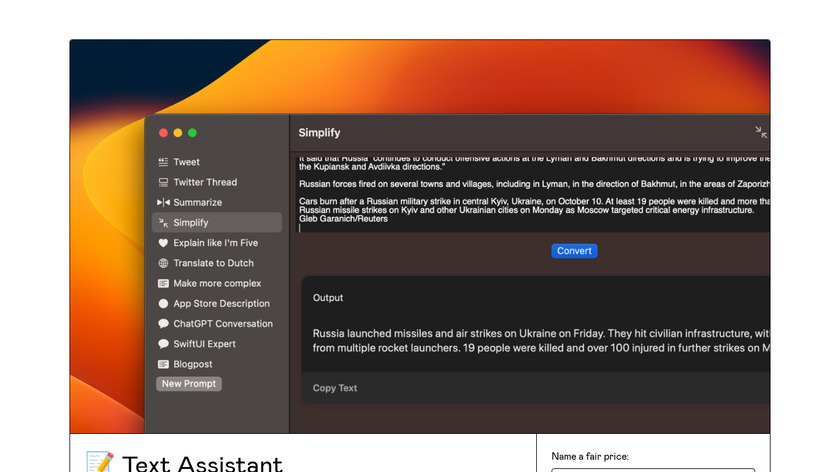
Task: Click the notepad emoji next to Text Assistant
Action: 100,463
